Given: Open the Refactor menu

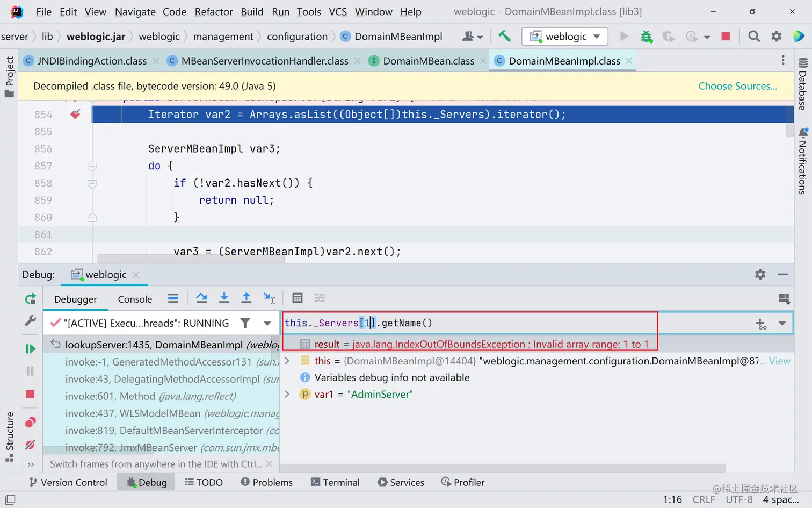Looking at the screenshot, I should (x=214, y=11).
